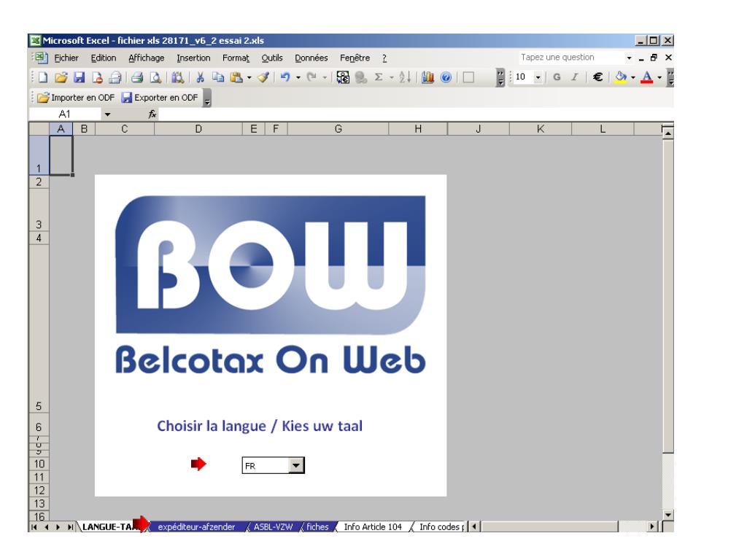
Task: Open Print Preview magnifier icon
Action: [x=155, y=77]
